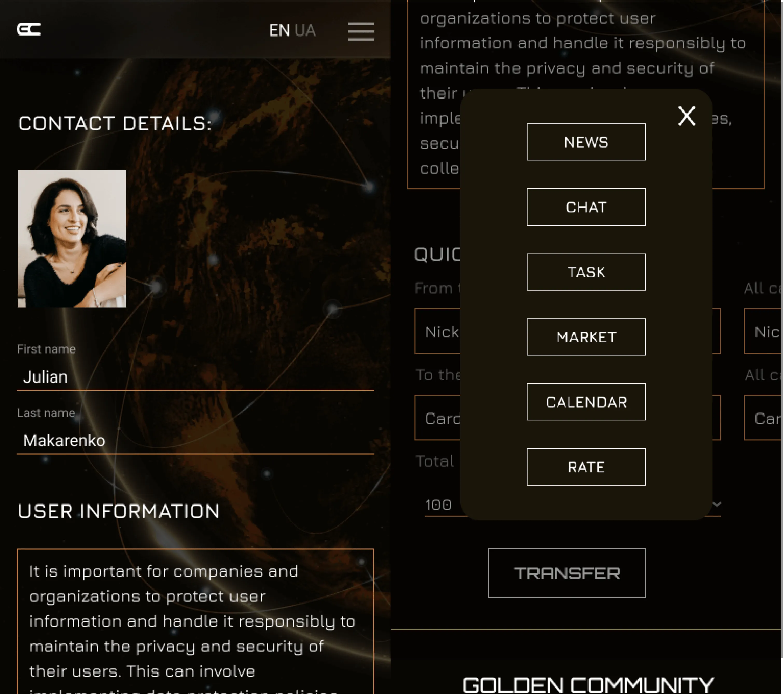Image resolution: width=784 pixels, height=694 pixels.
Task: Edit the First name field Julian
Action: (x=195, y=377)
